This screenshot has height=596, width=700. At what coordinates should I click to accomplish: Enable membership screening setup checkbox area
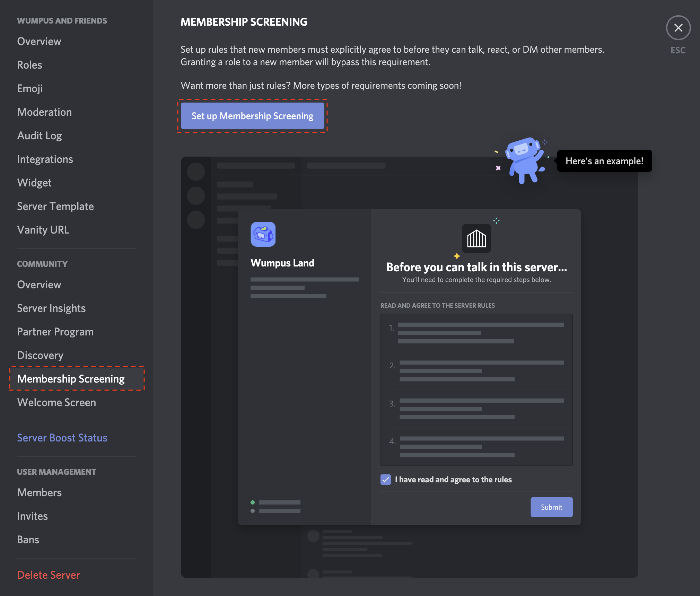(385, 480)
